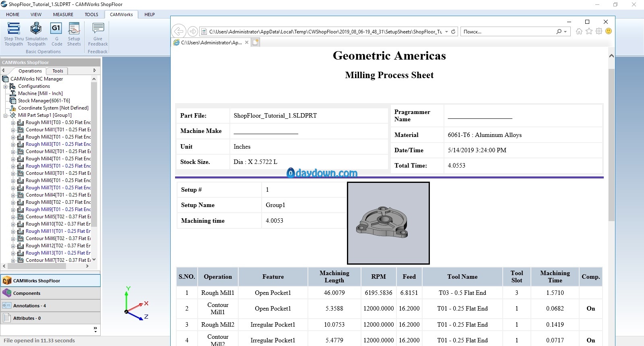
Task: Click the left arrow beside Operations tab
Action: click(3, 70)
